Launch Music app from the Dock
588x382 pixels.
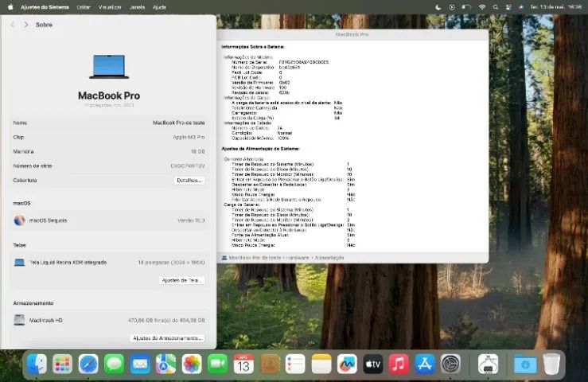pyautogui.click(x=399, y=364)
